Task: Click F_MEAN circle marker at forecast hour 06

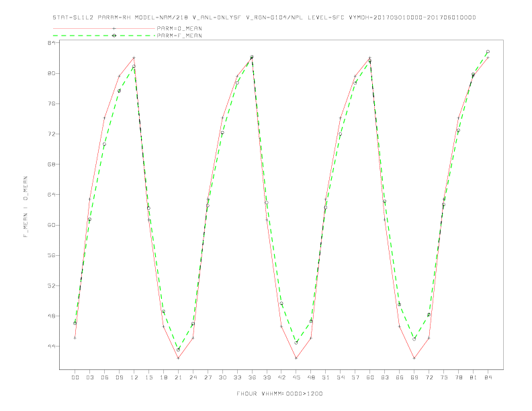Action: point(105,144)
